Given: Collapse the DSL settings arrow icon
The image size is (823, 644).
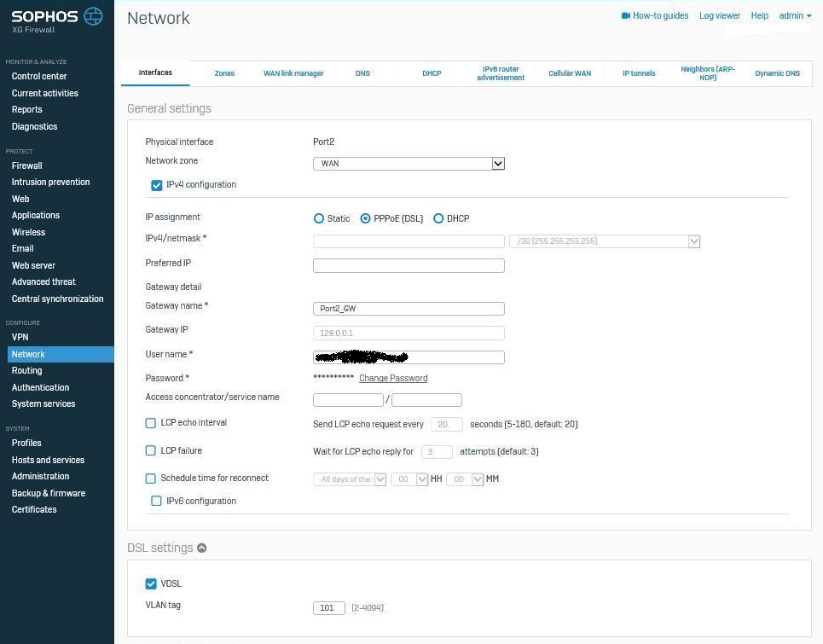Looking at the screenshot, I should 202,548.
